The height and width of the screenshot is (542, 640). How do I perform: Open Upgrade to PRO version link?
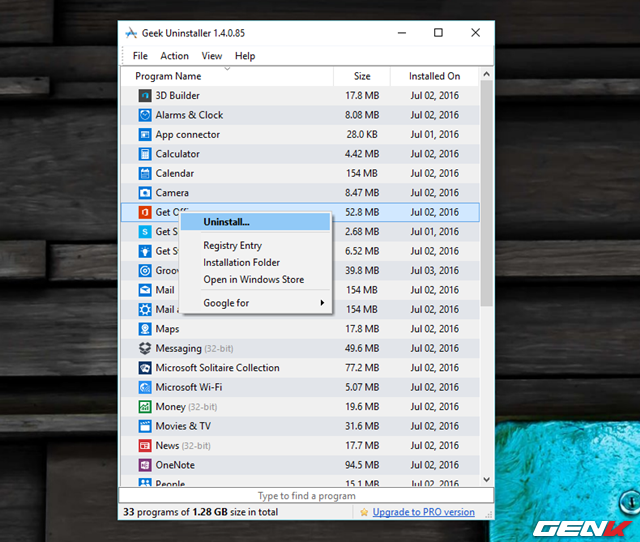(x=424, y=512)
